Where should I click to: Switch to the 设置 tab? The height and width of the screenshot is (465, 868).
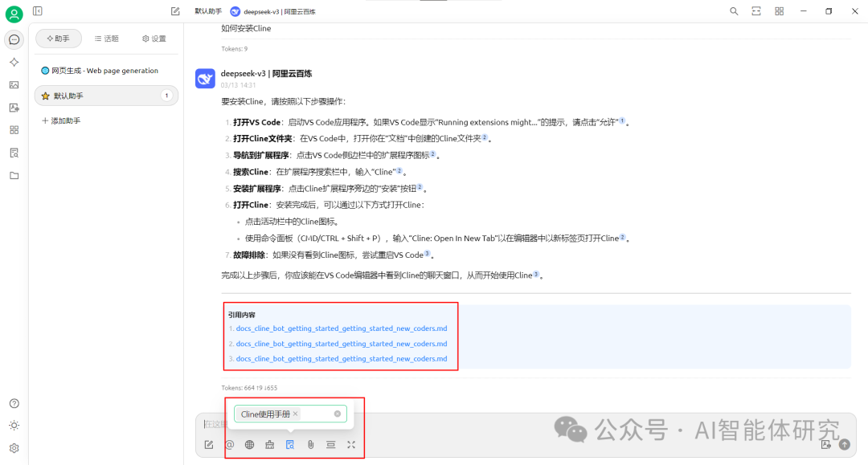154,39
